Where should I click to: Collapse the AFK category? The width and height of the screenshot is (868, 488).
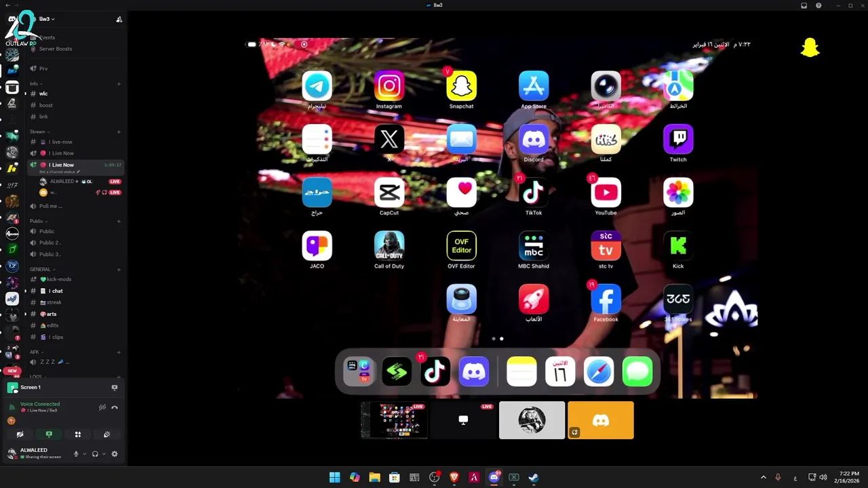(x=37, y=352)
